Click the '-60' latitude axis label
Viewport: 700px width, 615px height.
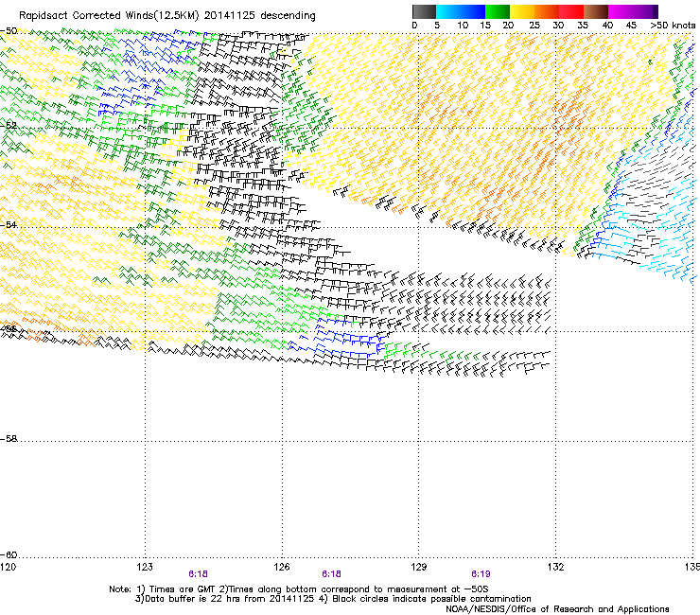click(x=9, y=554)
